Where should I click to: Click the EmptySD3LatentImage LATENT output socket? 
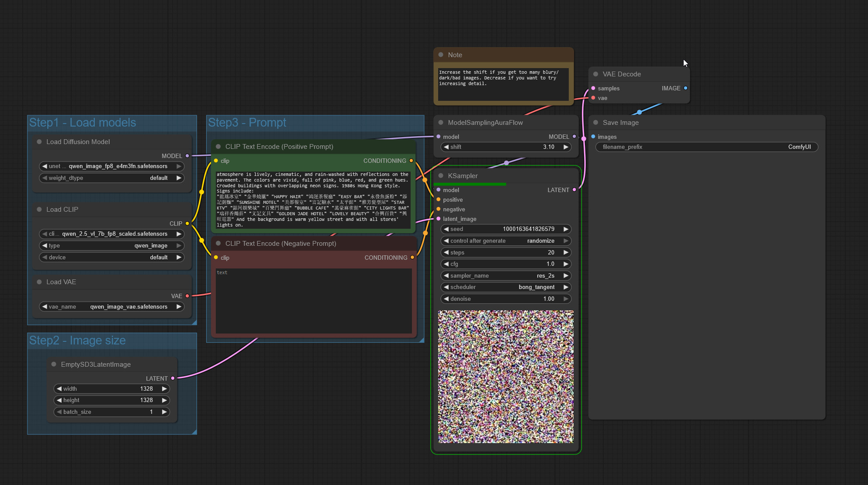click(173, 378)
